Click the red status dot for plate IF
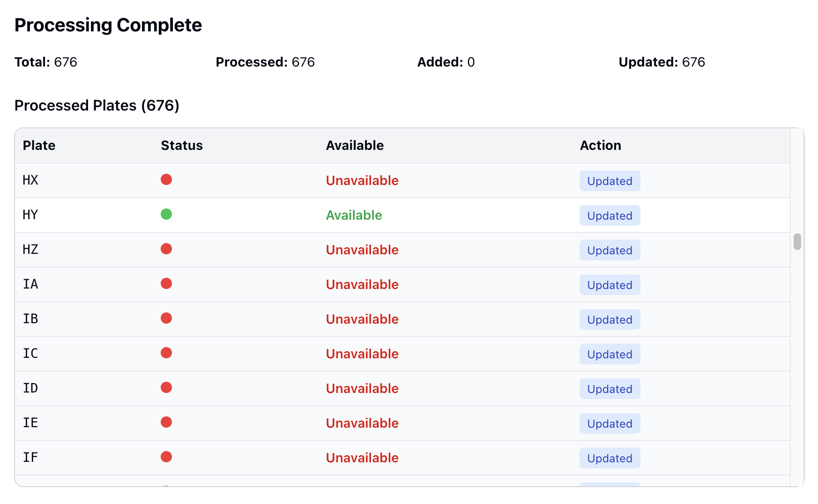Screen dimensions: 818x504 click(166, 457)
